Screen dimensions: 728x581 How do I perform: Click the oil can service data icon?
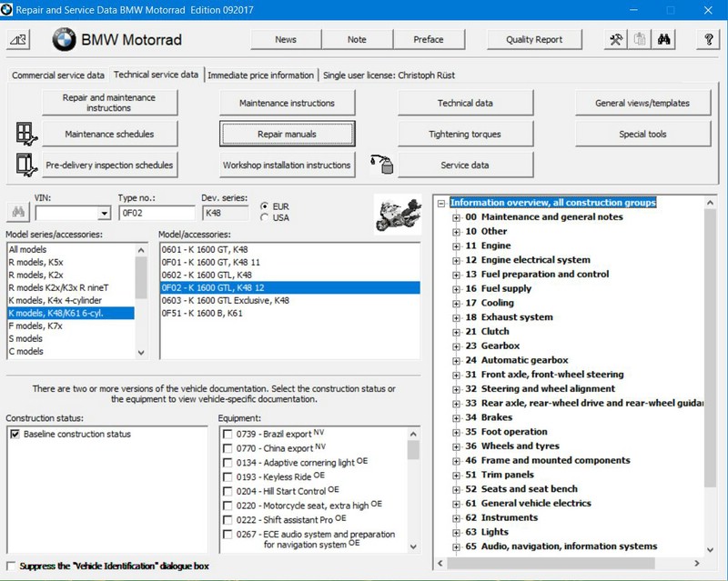click(379, 165)
